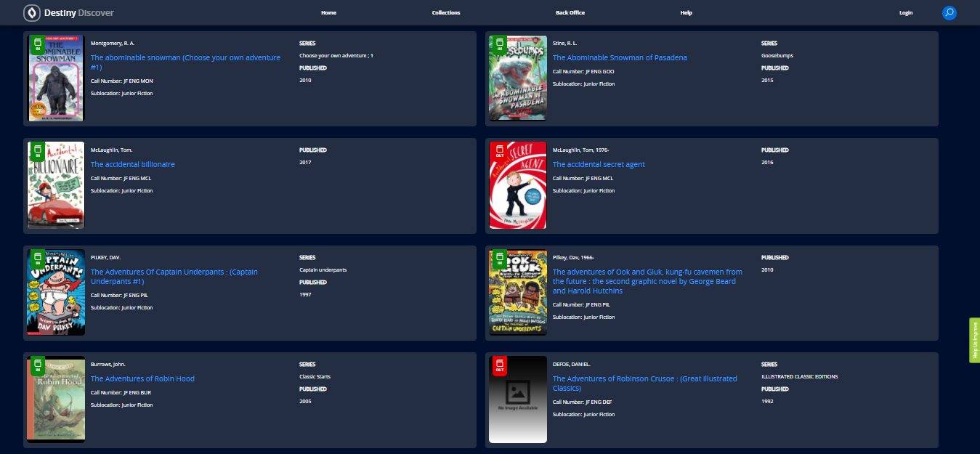The width and height of the screenshot is (980, 454).
Task: Click the Captain Underpants book cover
Action: coord(56,292)
